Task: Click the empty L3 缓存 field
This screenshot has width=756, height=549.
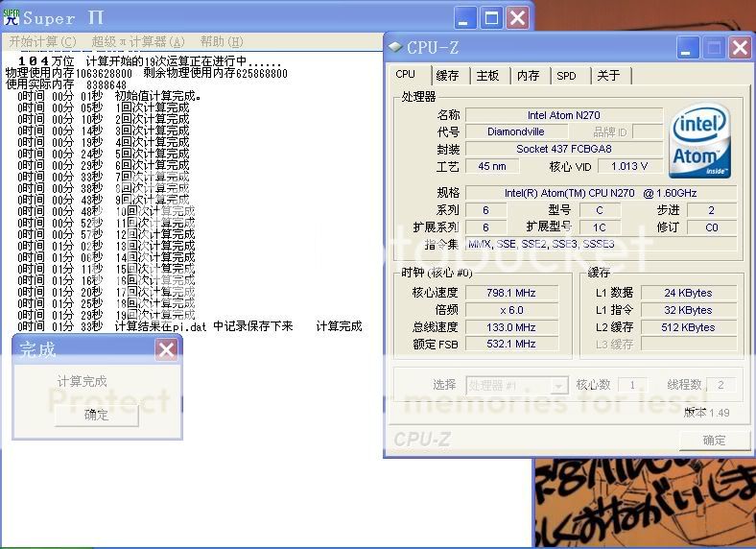Action: [x=689, y=344]
